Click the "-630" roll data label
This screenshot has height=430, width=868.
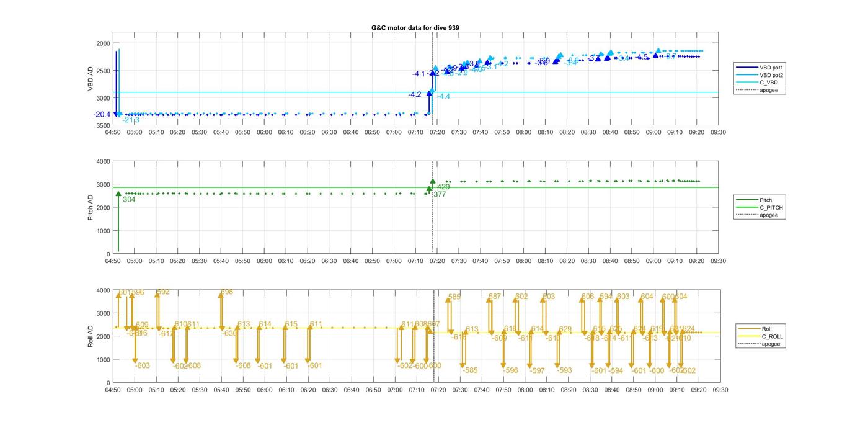229,334
